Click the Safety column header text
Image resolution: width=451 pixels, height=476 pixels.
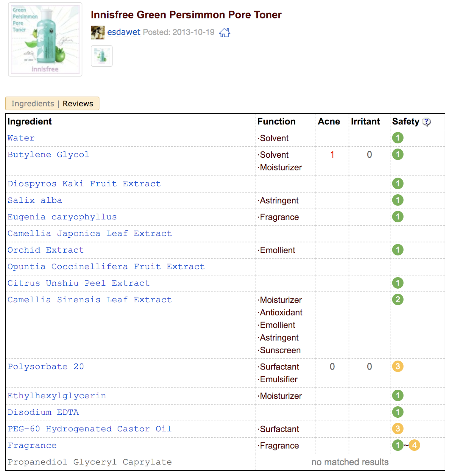[405, 121]
